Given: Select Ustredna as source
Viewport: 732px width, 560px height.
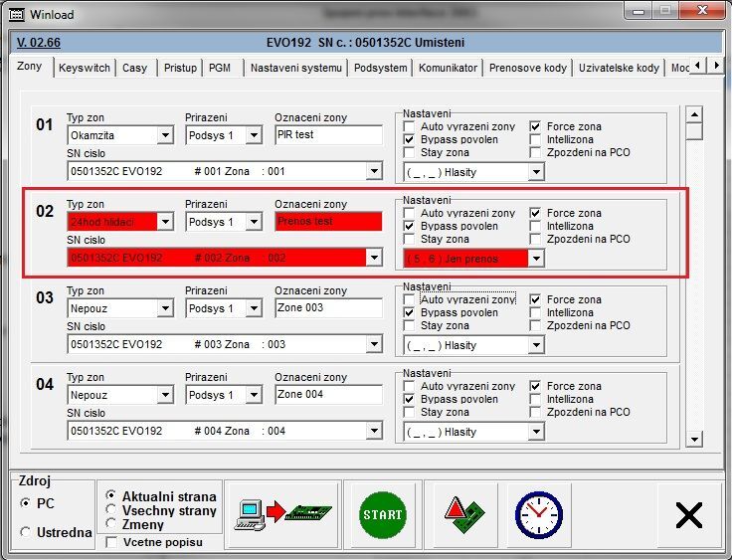Looking at the screenshot, I should click(x=26, y=532).
